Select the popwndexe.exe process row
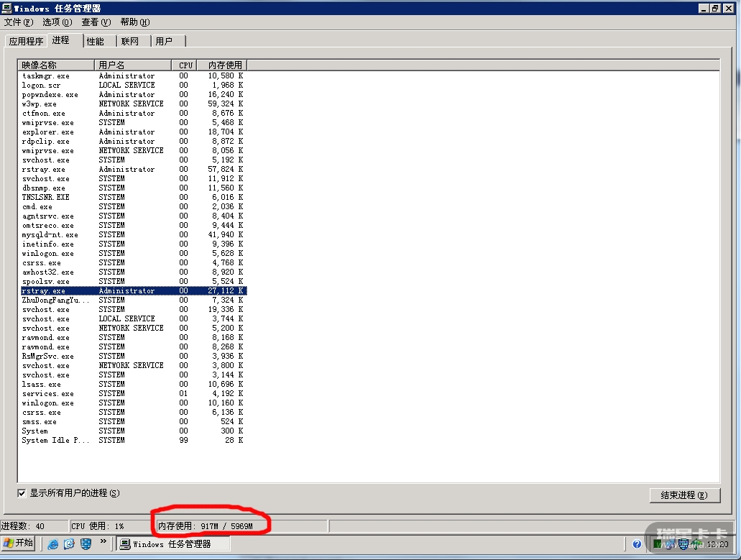Image resolution: width=741 pixels, height=560 pixels. pos(133,94)
